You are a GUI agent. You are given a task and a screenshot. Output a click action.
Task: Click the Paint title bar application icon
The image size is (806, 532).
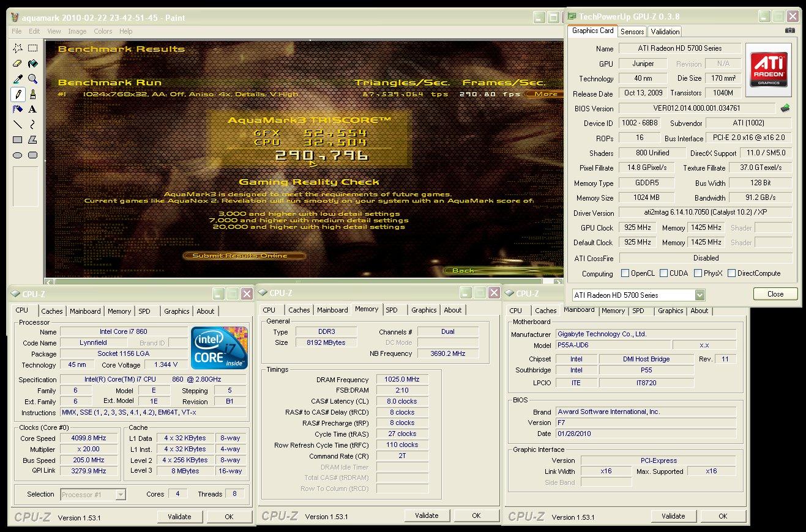coord(15,18)
